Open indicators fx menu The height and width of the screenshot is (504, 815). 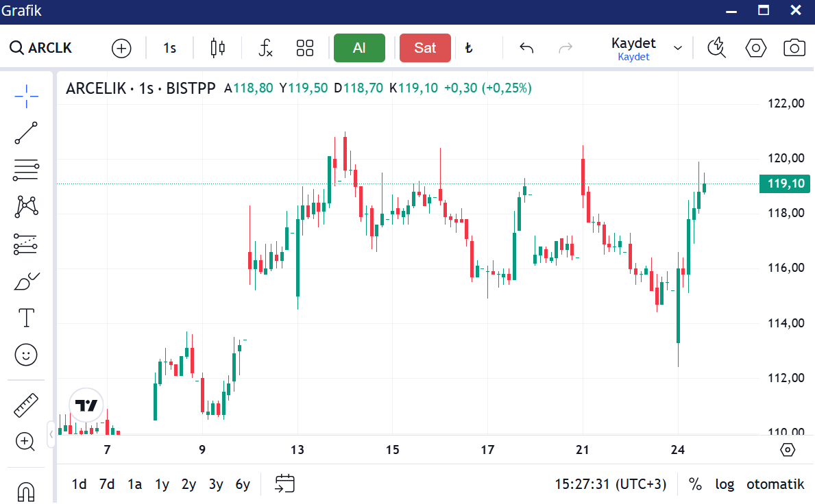(265, 48)
